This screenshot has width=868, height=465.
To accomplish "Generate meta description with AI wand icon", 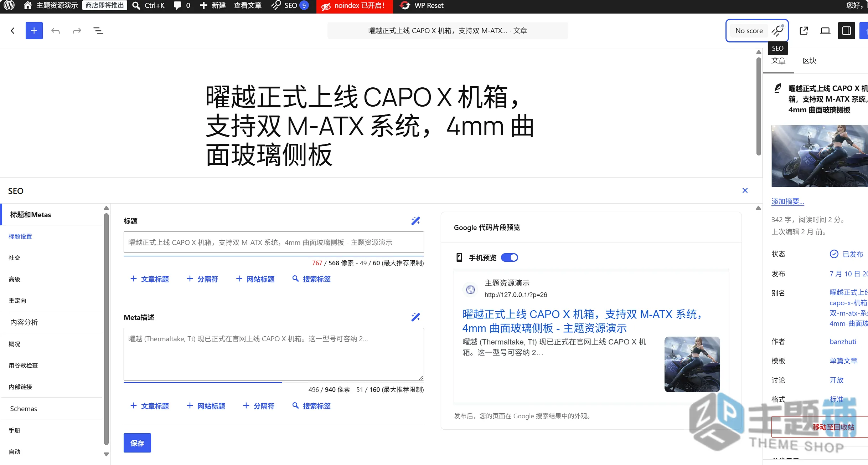I will click(415, 317).
